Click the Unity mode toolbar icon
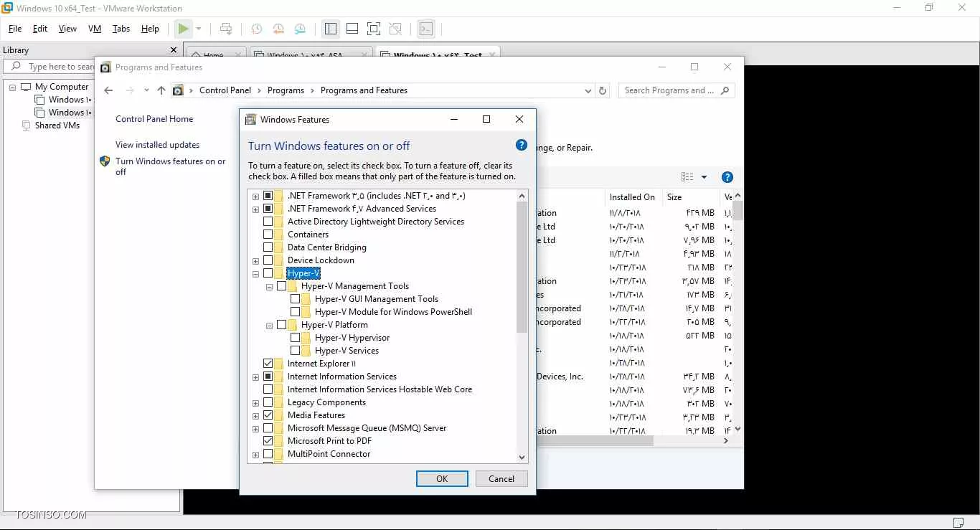Image resolution: width=980 pixels, height=530 pixels. coord(395,29)
